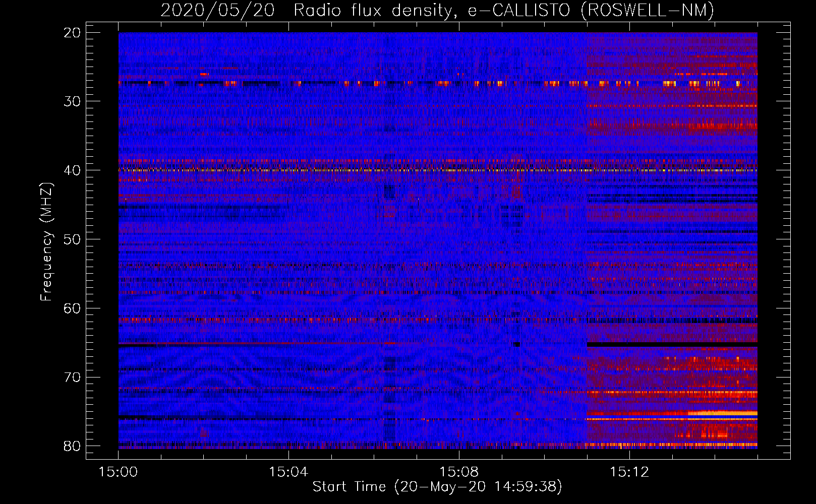Click the 15:04 time tick label

click(x=288, y=472)
